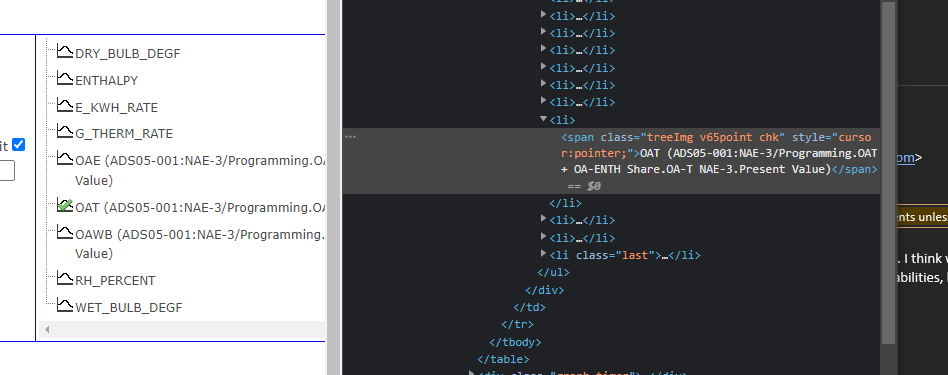This screenshot has height=375, width=948.
Task: Select the closing </table> tag line
Action: (503, 360)
